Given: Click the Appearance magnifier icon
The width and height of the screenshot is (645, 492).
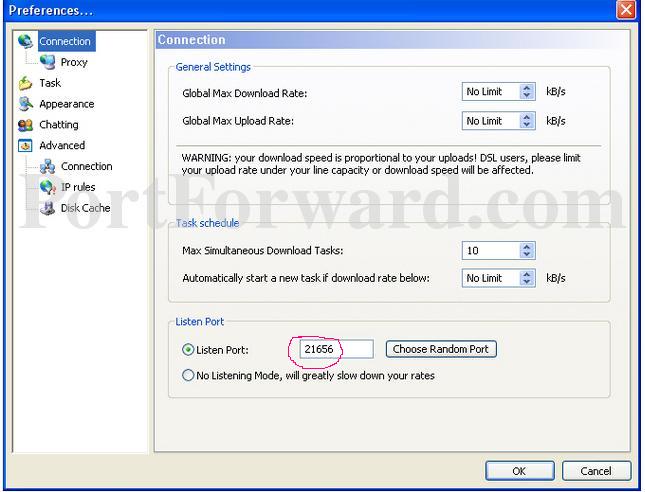Looking at the screenshot, I should (26, 104).
